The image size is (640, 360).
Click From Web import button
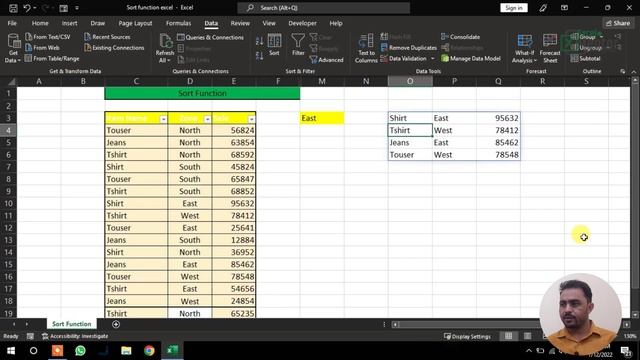[x=42, y=48]
